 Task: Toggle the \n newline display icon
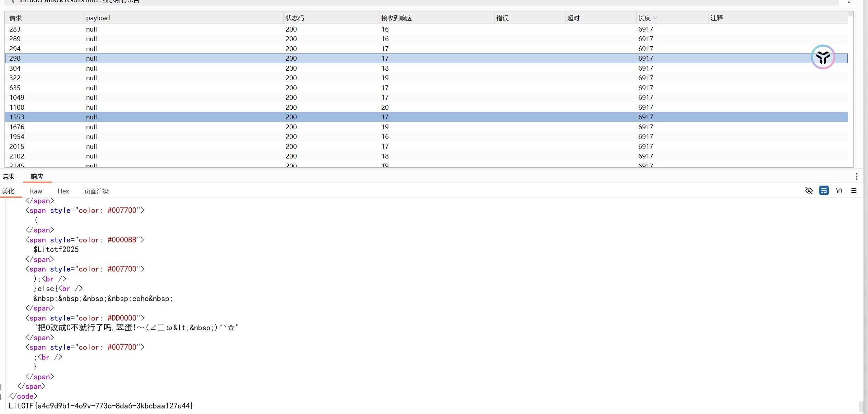click(839, 190)
